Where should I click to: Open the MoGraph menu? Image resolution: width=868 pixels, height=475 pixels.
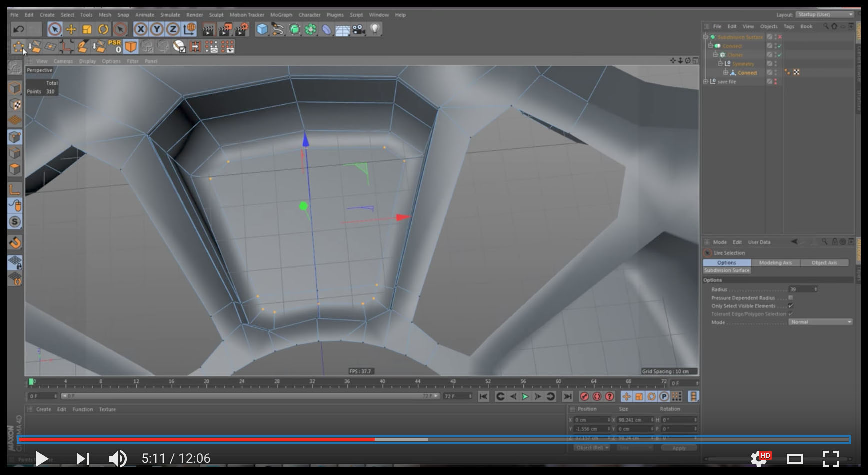pyautogui.click(x=281, y=15)
